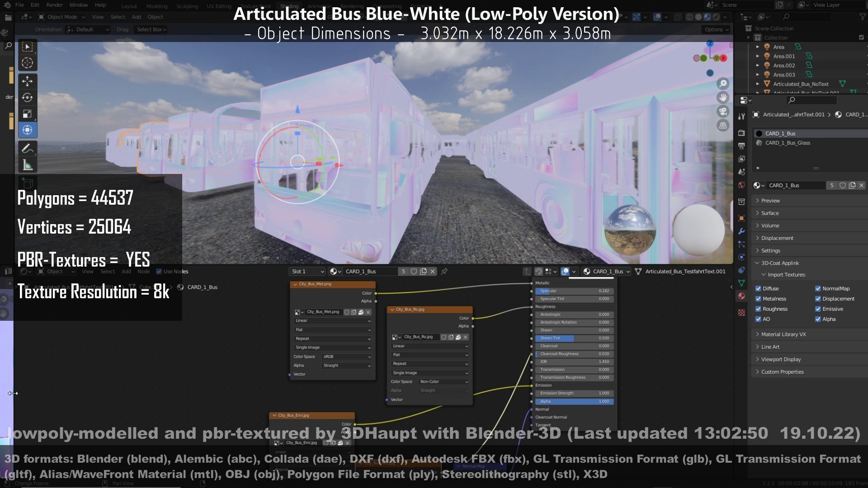The image size is (868, 488).
Task: Click the outliner search field
Action: (x=807, y=17)
